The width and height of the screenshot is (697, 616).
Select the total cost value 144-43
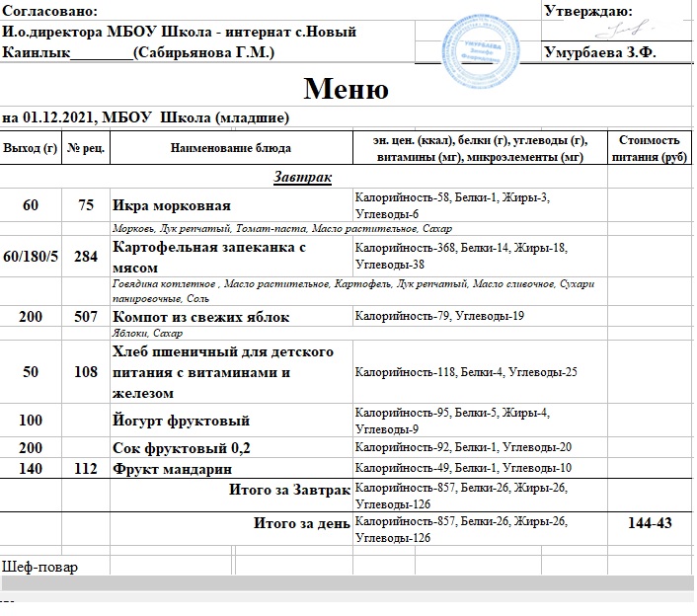coord(649,523)
